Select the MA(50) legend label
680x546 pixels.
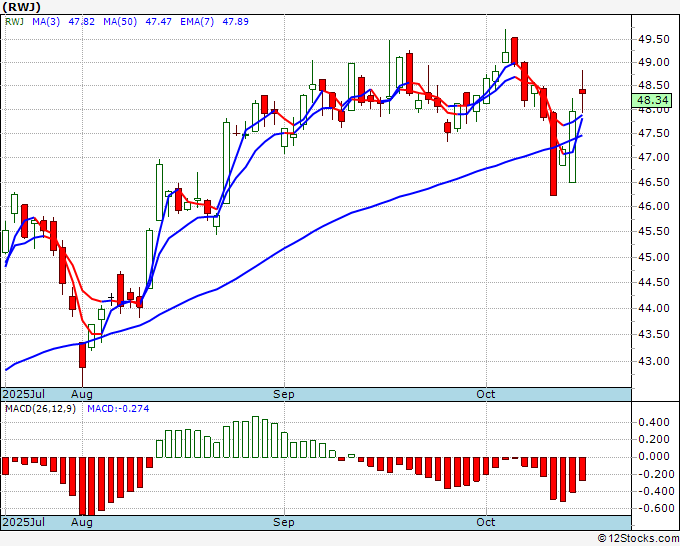120,22
